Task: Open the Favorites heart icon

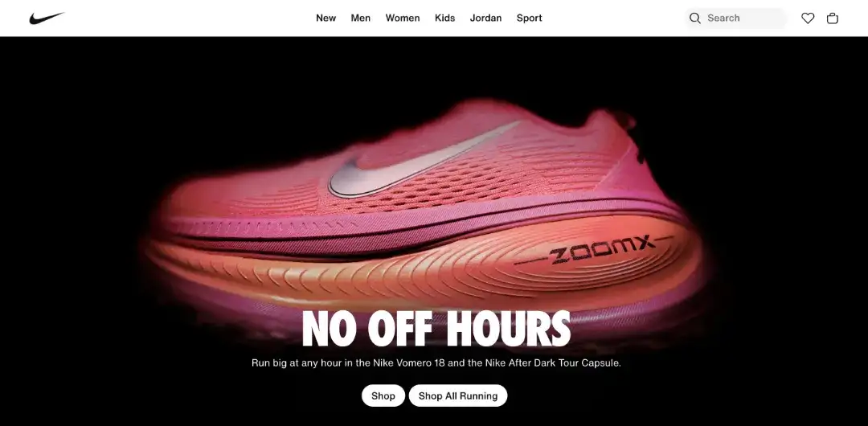Action: 808,18
